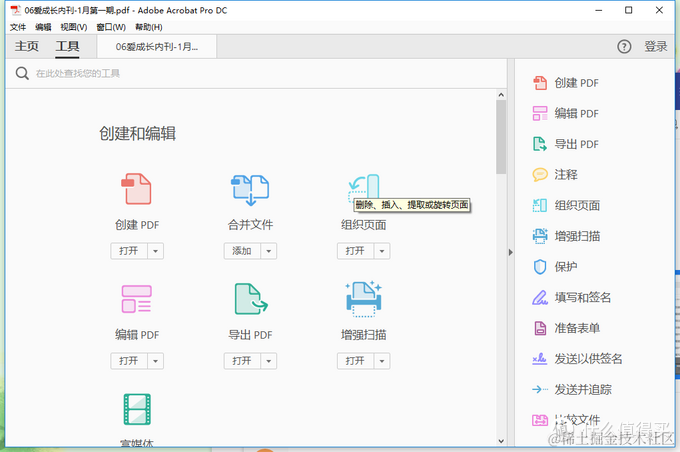Click the 导出 PDF green icon in tools grid

[x=251, y=298]
